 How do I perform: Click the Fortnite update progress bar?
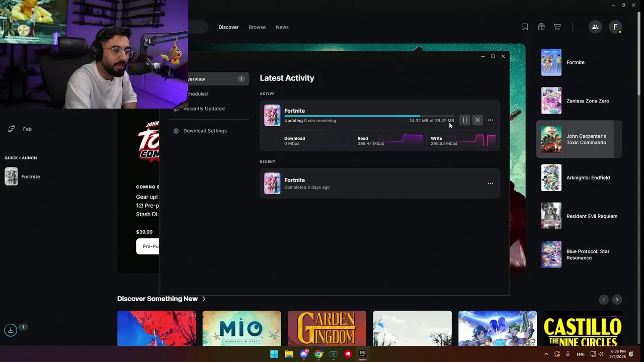369,116
